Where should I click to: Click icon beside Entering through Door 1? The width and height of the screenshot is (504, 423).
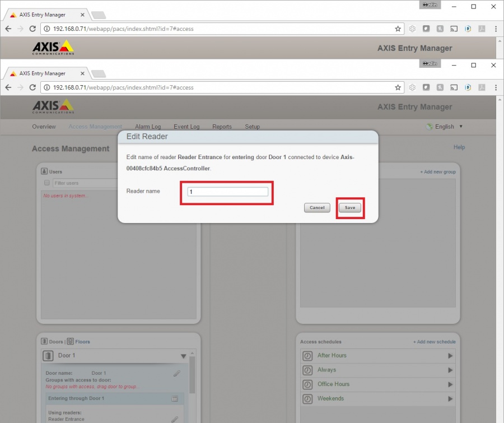(175, 399)
